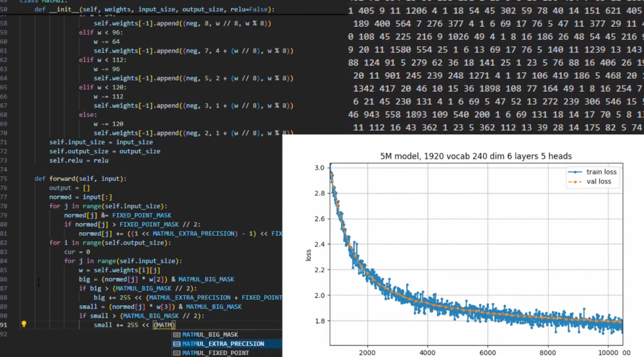Click the symbol icon beside MATMUL_BIG_MASK suggestion
The height and width of the screenshot is (357, 644).
click(x=177, y=335)
